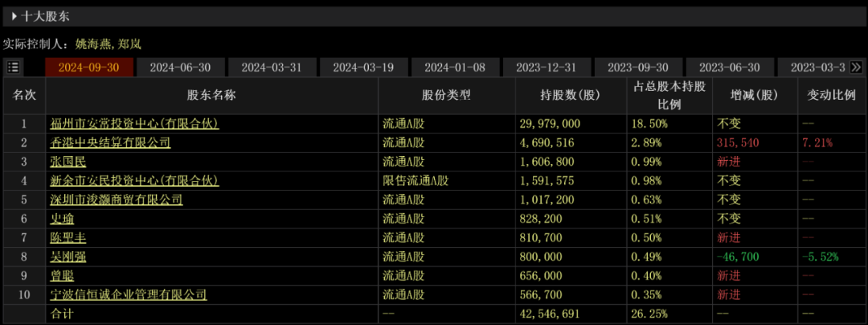This screenshot has width=868, height=325.
Task: Select the 2024-09-30 date tab
Action: coord(89,68)
